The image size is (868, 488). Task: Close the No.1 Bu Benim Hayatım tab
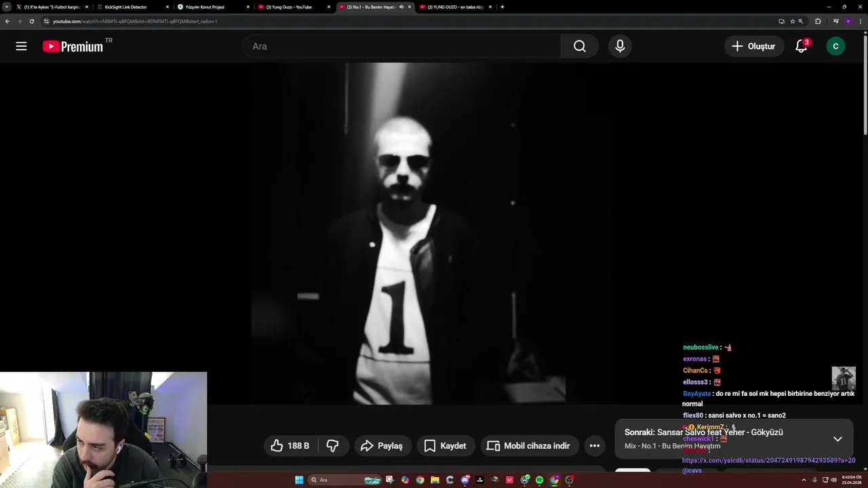(x=410, y=7)
